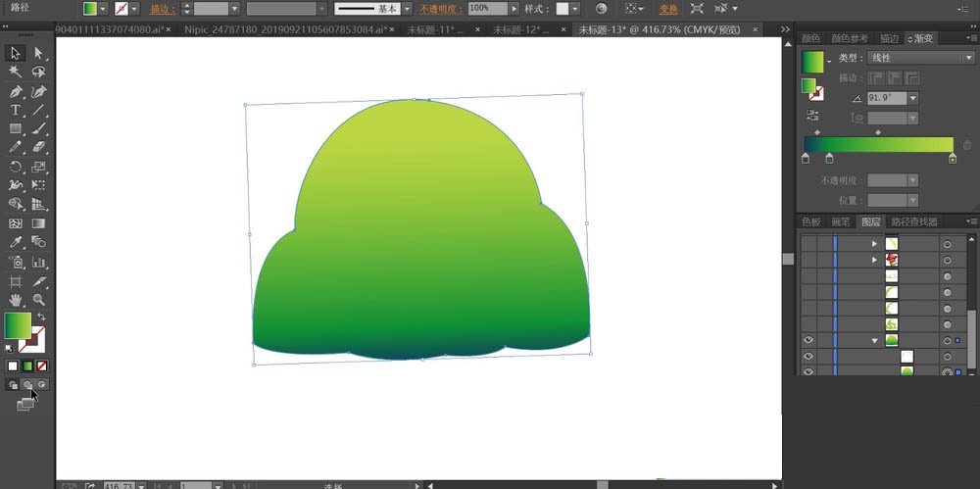
Task: Click the None (red slash) color button in toolbox
Action: coord(41,366)
